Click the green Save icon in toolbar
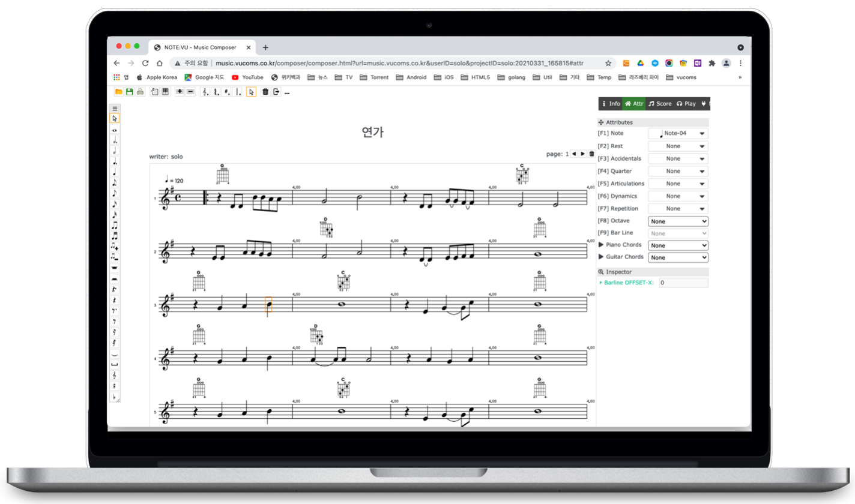The height and width of the screenshot is (504, 855). pos(129,92)
